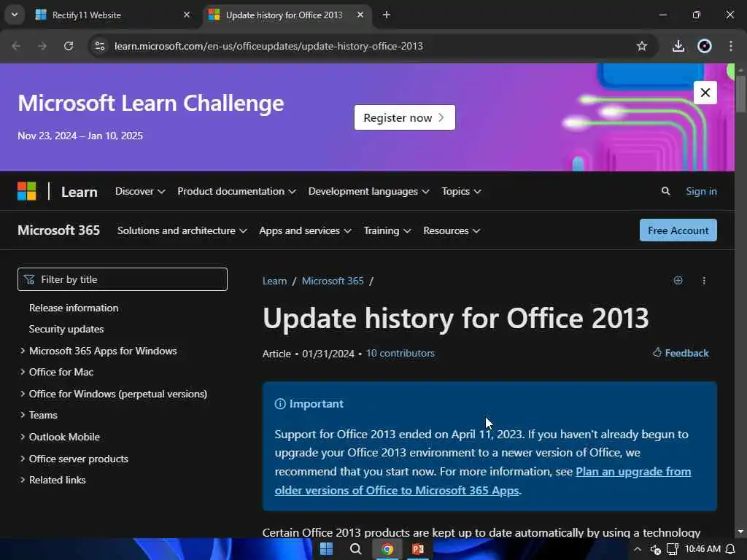Click the browser back arrow

click(16, 46)
